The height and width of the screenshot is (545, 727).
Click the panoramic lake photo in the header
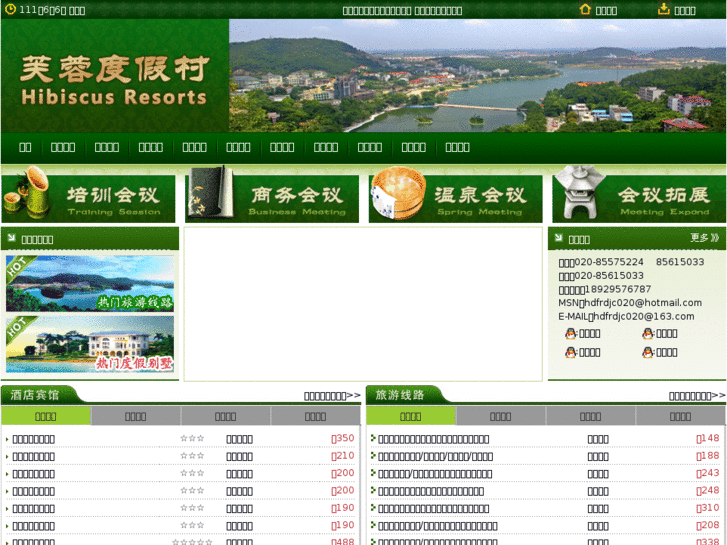pyautogui.click(x=478, y=76)
